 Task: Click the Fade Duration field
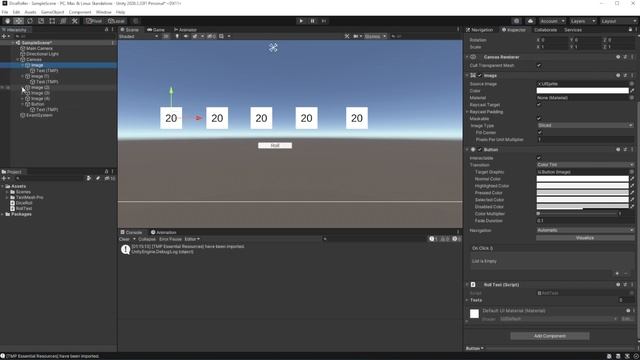[585, 221]
